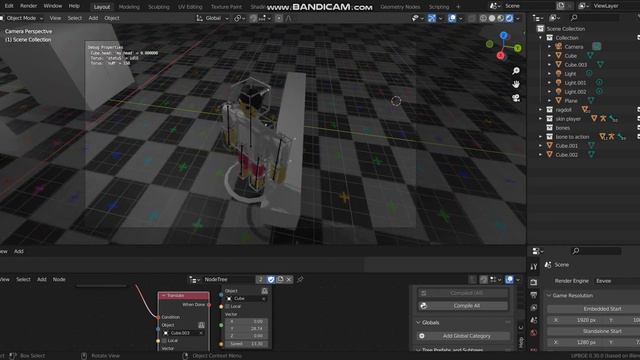Screen dimensions: 640x360
Task: Toggle viewport overlays on or off
Action: coord(452,18)
